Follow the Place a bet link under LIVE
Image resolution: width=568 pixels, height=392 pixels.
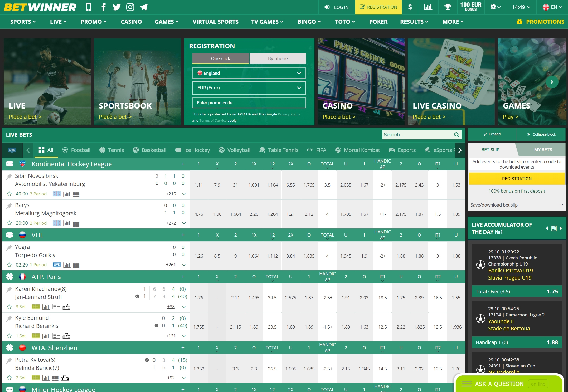[25, 117]
